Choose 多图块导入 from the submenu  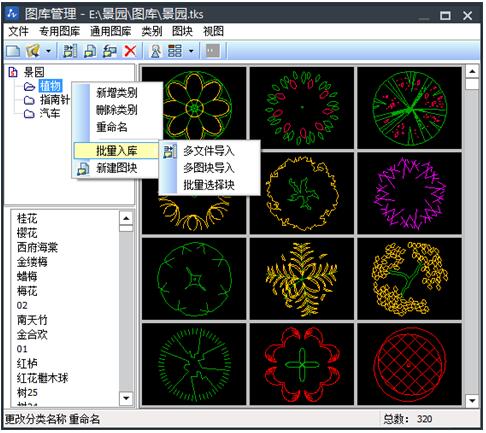209,168
